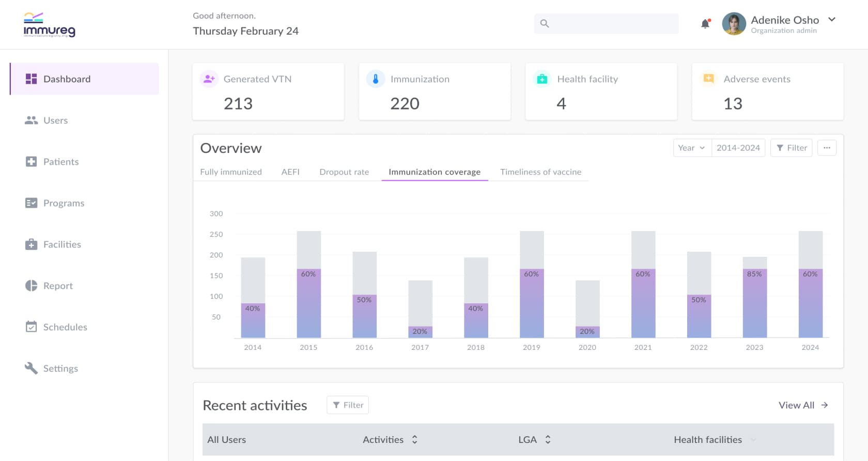Select Immunization coverage tab
Screen dimensions: 868x461
[x=435, y=172]
